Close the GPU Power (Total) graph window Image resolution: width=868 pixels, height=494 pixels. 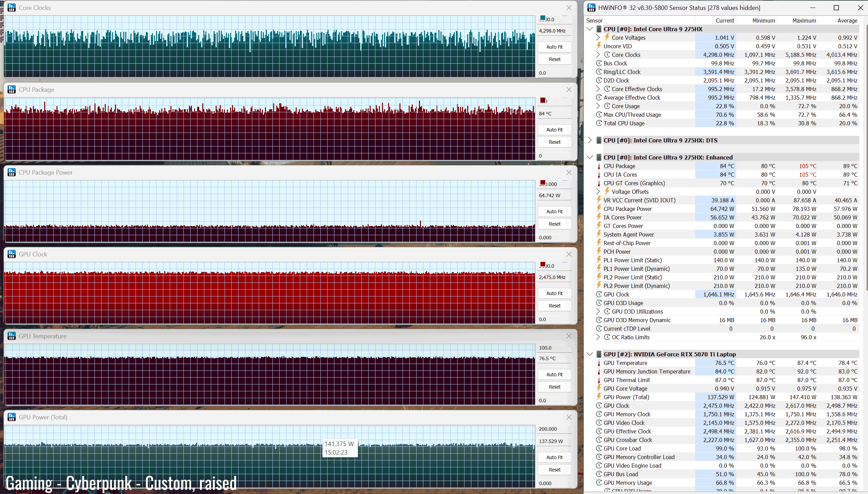tap(569, 417)
